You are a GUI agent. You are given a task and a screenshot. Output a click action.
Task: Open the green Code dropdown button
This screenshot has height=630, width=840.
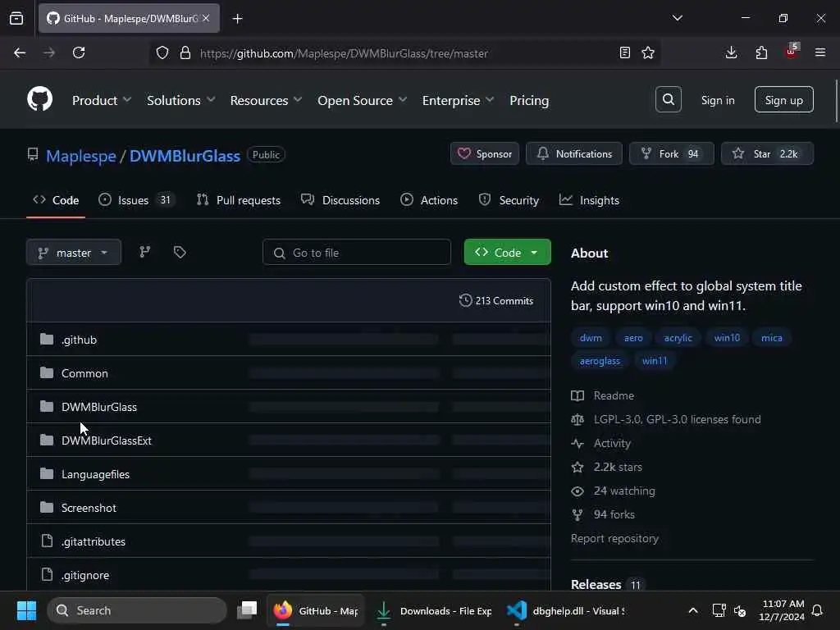[507, 253]
